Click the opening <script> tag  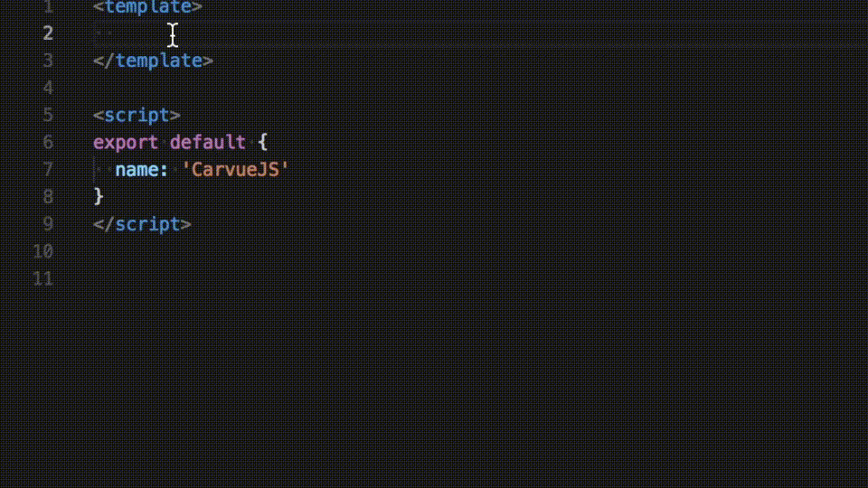point(137,115)
